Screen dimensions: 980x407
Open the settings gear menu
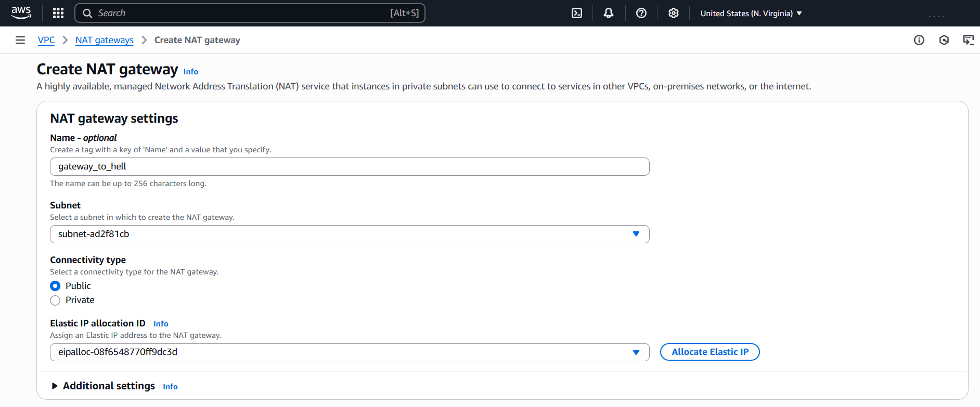point(674,13)
